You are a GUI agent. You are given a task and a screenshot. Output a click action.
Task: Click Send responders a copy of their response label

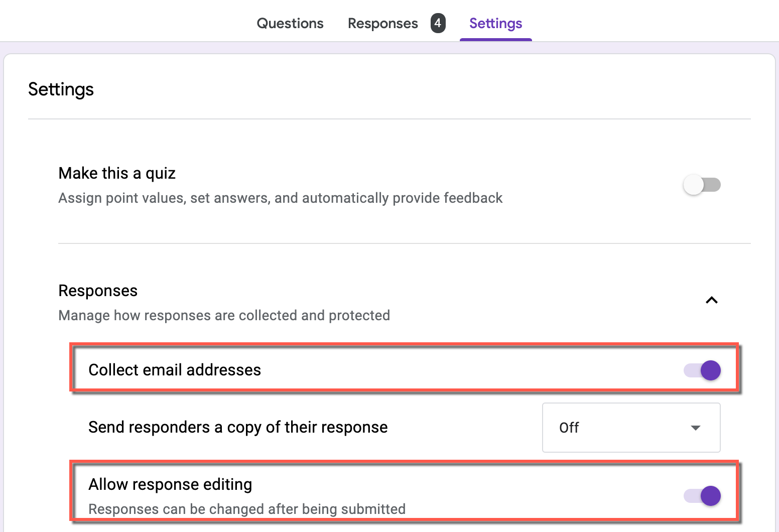(238, 427)
